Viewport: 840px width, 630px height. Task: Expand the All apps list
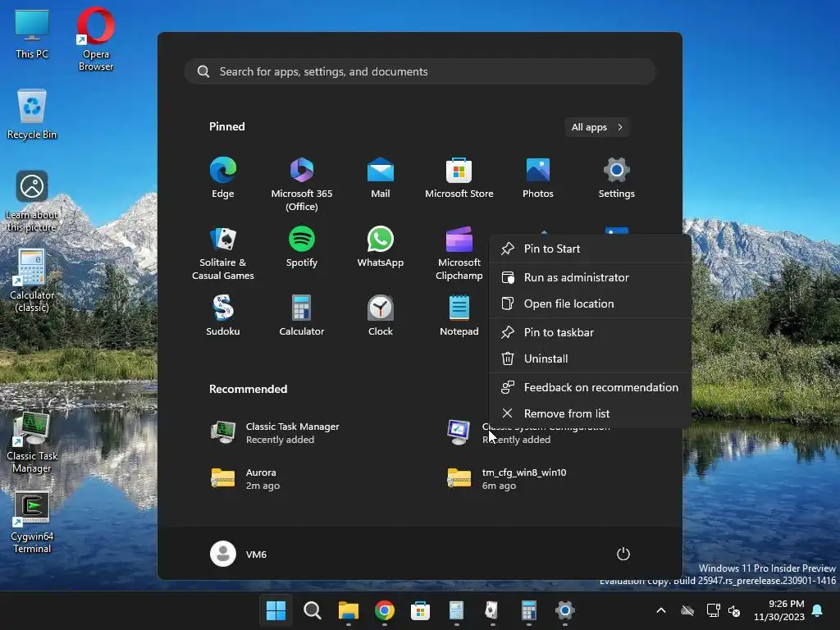click(x=597, y=127)
